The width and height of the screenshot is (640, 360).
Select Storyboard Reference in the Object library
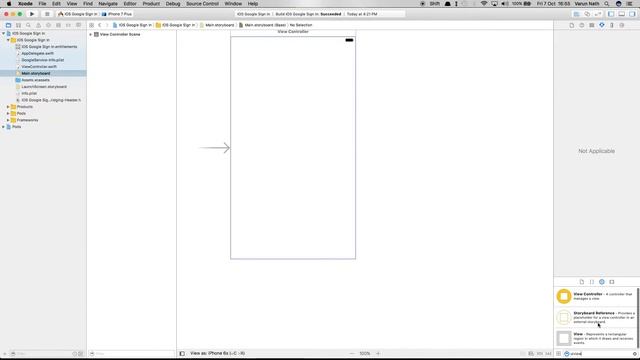pyautogui.click(x=596, y=317)
